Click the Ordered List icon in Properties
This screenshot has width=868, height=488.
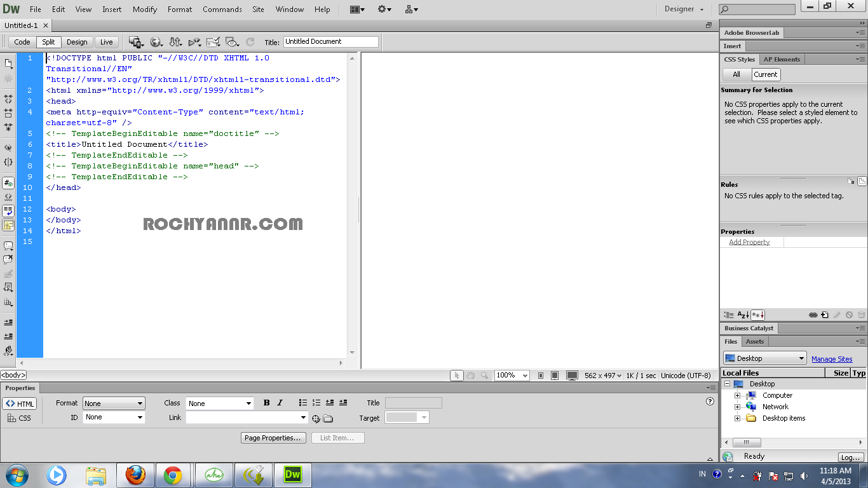coord(316,403)
